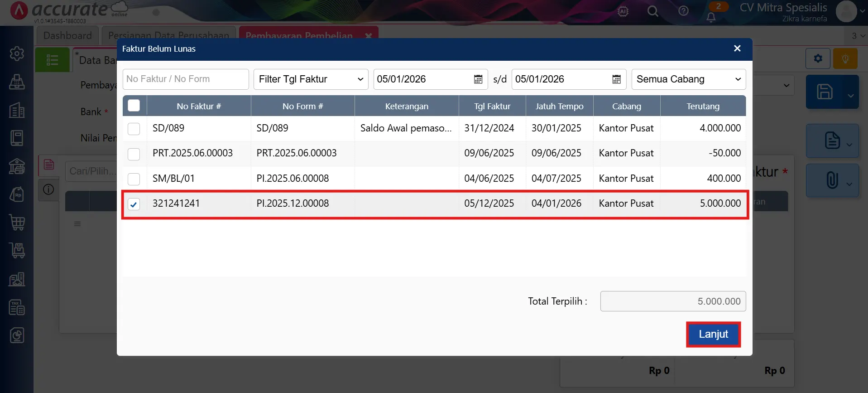Check the SD/089 invoice checkbox

pyautogui.click(x=134, y=129)
